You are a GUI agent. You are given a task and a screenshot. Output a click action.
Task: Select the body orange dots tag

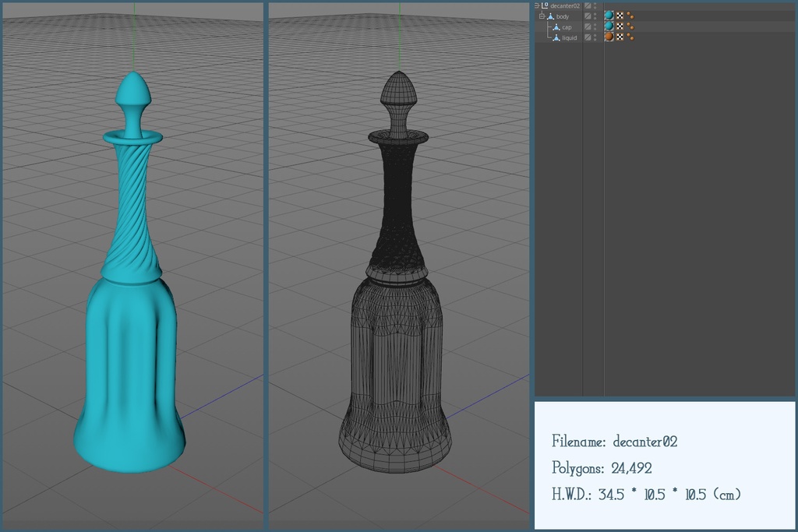(x=630, y=16)
